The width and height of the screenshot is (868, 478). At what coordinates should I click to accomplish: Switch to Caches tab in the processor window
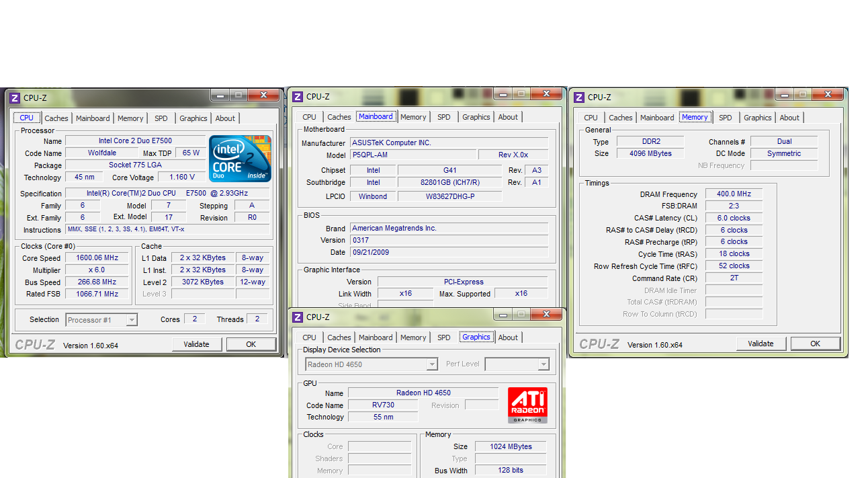point(56,118)
